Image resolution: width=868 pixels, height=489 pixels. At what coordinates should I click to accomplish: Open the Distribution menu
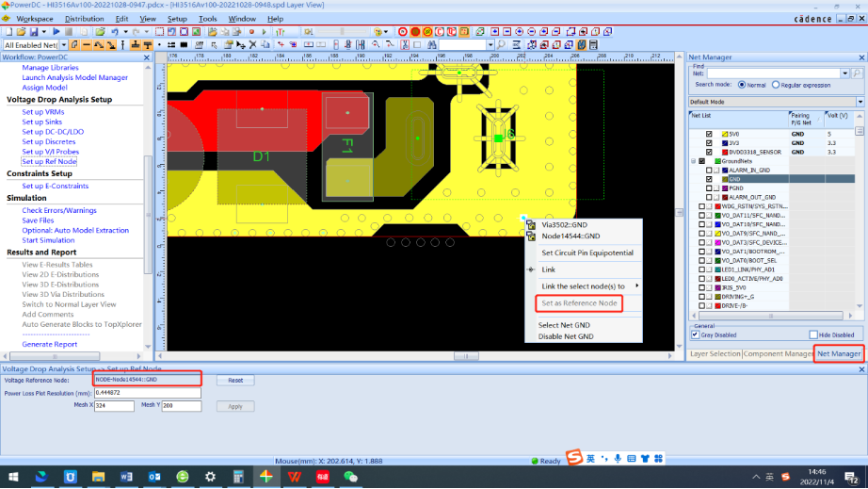coord(84,19)
